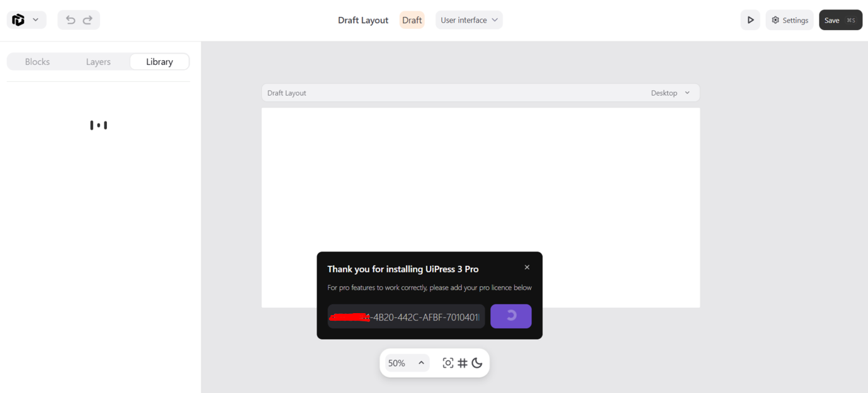Toggle dark mode with the moon icon
The image size is (868, 393).
tap(477, 363)
